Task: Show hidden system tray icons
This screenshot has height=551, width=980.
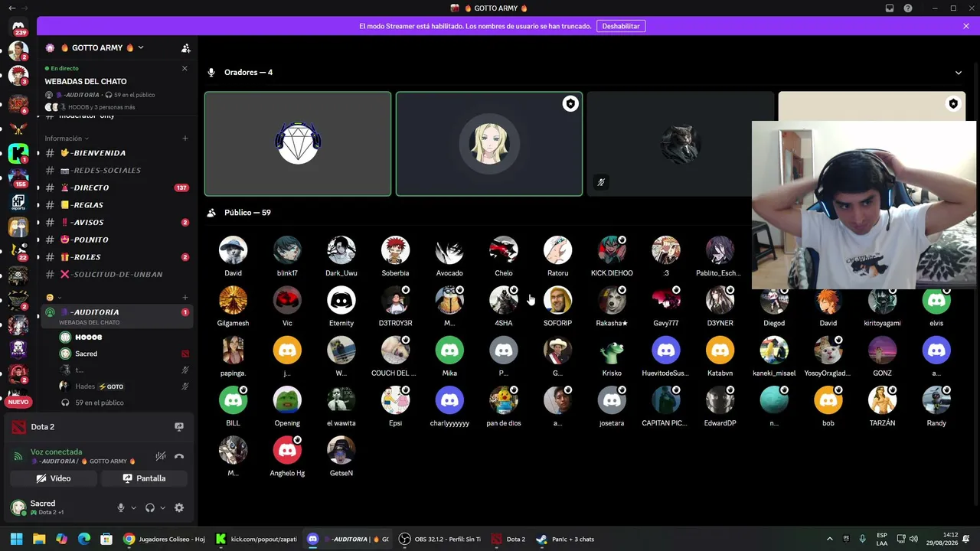Action: (829, 539)
